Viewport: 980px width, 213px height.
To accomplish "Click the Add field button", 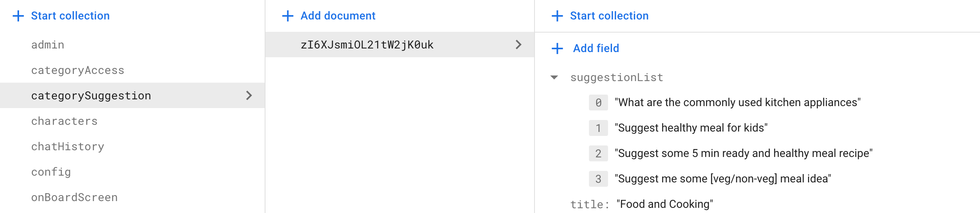I will [x=596, y=48].
